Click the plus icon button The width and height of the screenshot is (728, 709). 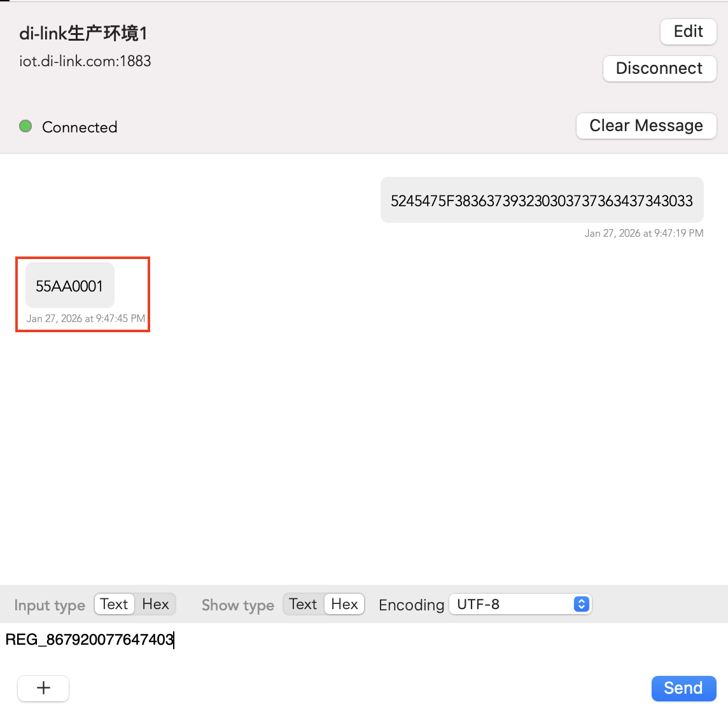click(43, 688)
